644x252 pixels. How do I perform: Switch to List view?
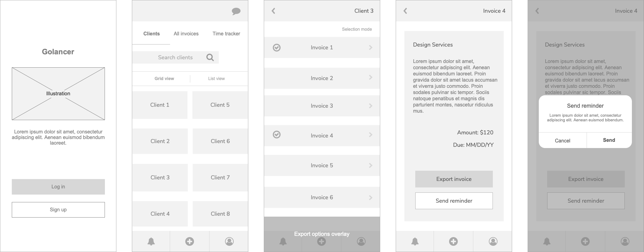(x=216, y=79)
